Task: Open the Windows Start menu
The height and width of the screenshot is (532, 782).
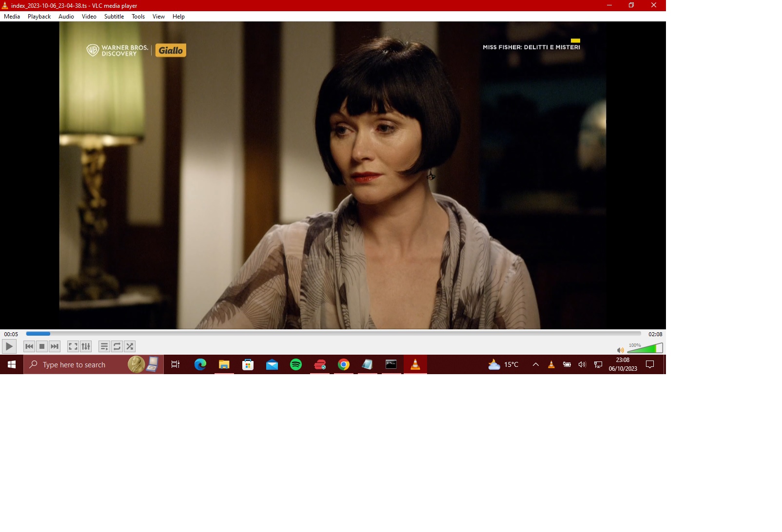Action: coord(12,364)
